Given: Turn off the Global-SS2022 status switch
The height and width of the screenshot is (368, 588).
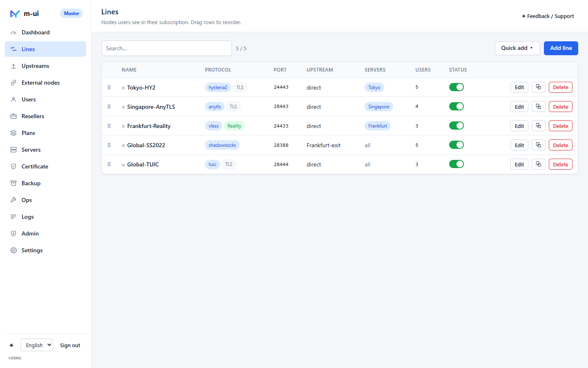Looking at the screenshot, I should 457,145.
